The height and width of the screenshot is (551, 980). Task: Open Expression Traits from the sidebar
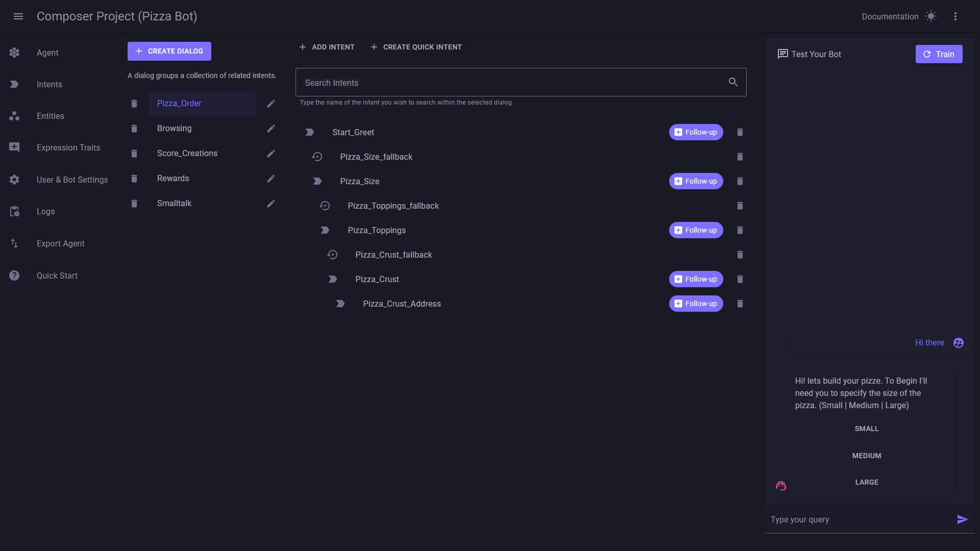(14, 147)
